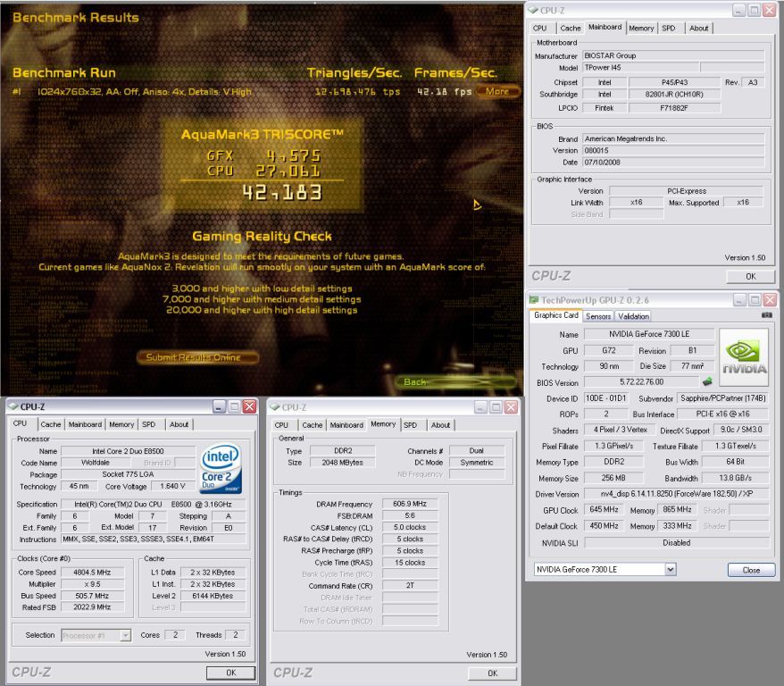
Task: Click the DRAM Frequency value 606.9 MHz
Action: pos(410,504)
